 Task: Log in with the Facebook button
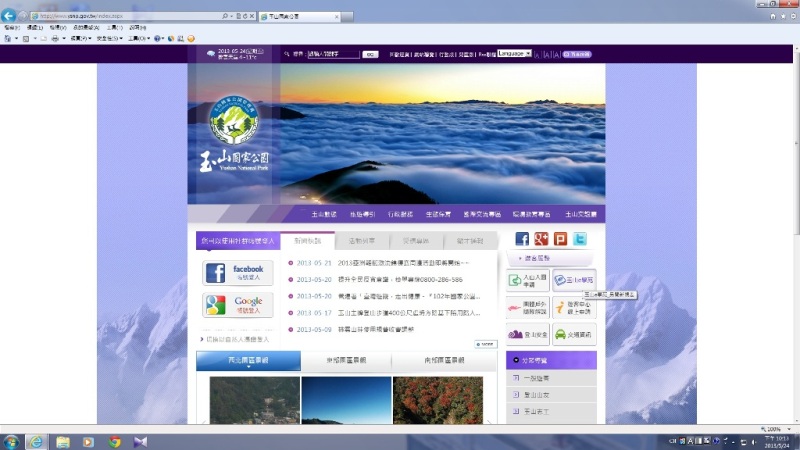click(238, 273)
